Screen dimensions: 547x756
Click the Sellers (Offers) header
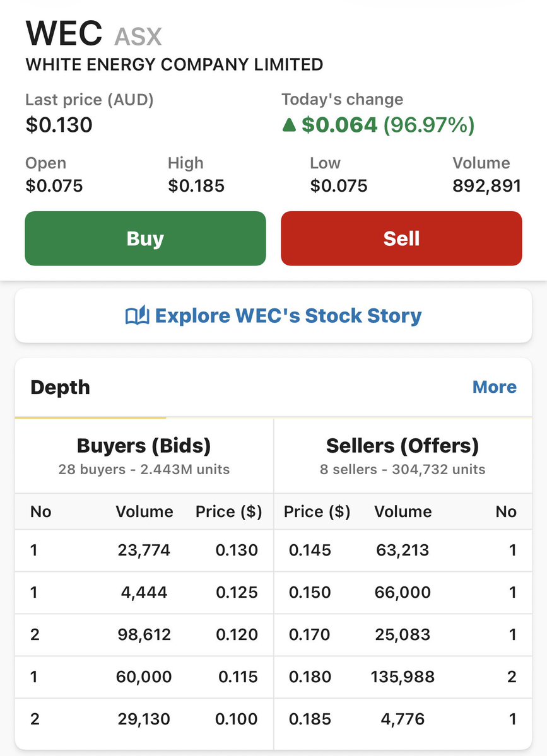point(403,446)
